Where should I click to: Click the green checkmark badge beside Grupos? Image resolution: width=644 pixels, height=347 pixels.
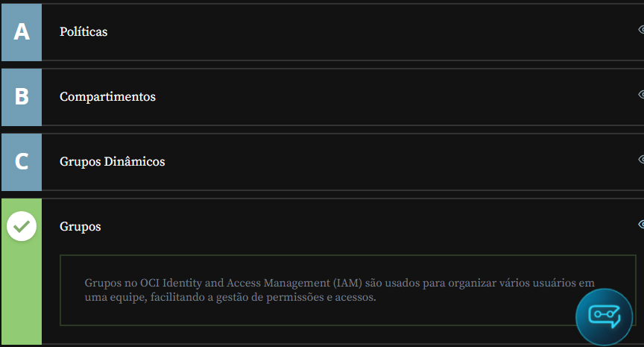tap(22, 226)
